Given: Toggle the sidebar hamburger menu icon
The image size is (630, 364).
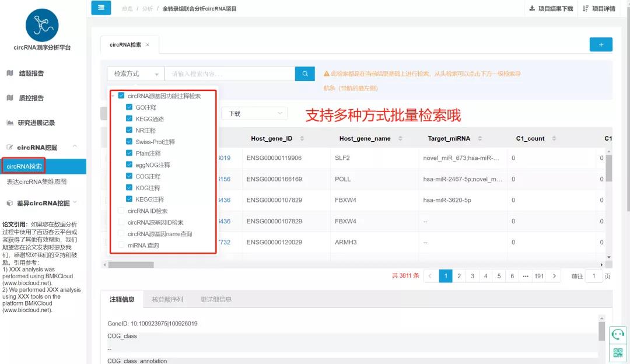Looking at the screenshot, I should 101,8.
